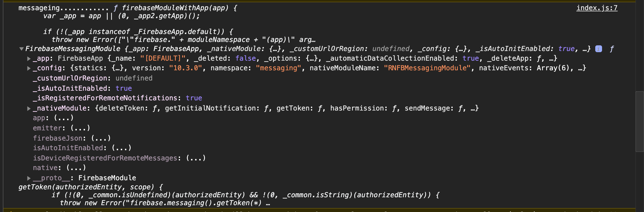
Task: Click the blue info icon after object preview
Action: click(599, 49)
